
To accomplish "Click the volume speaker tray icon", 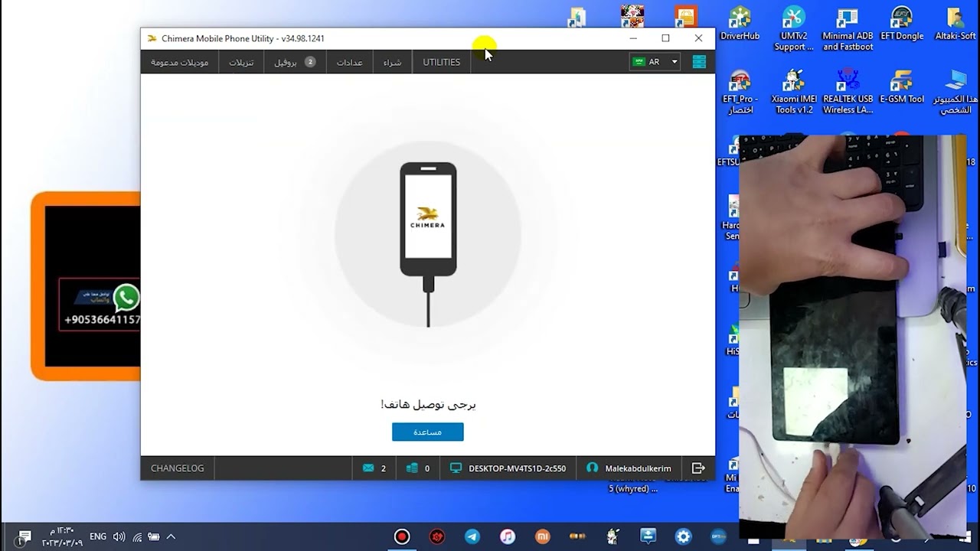I will click(119, 537).
